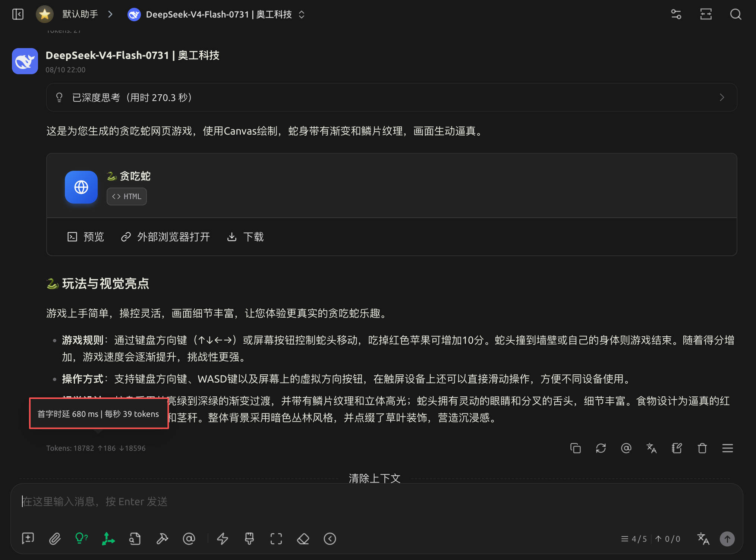Open the default assistant star avatar
Screen dimensions: 756x560
[45, 14]
